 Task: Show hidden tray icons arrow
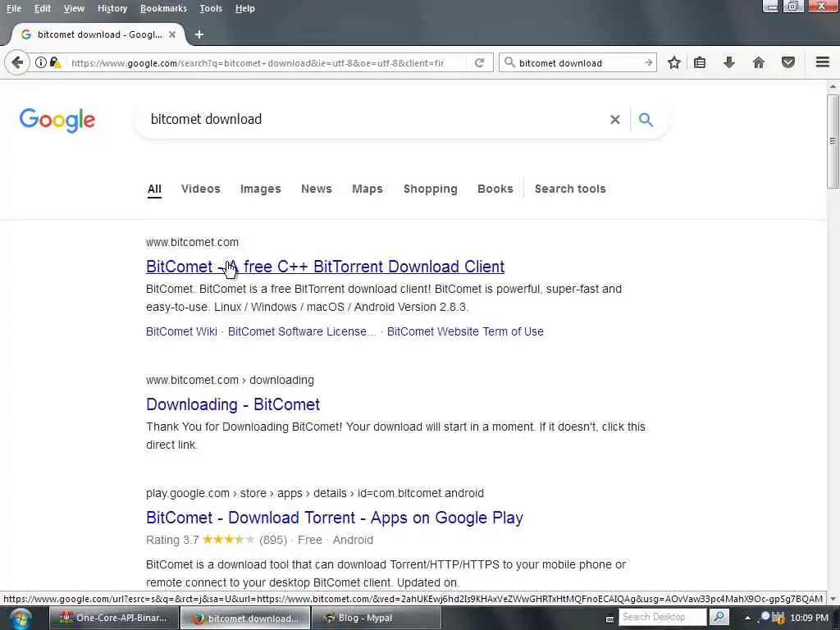tap(747, 618)
